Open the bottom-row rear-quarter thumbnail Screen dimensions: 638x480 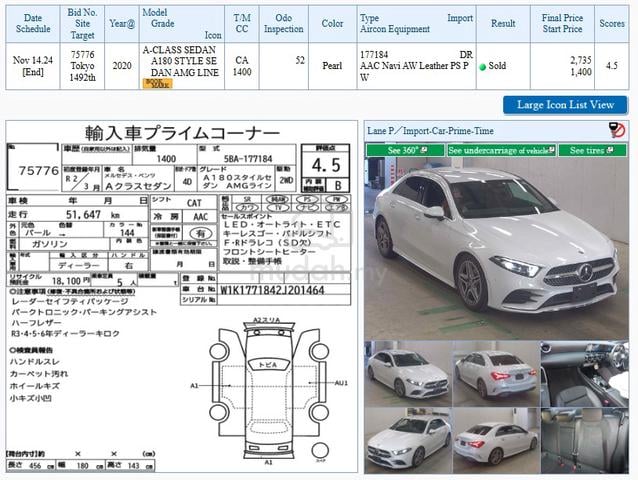tap(496, 441)
